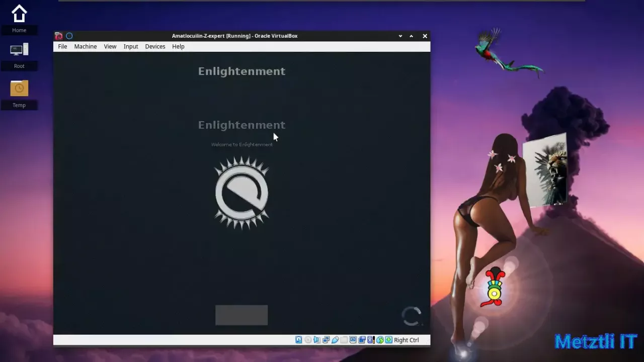
Task: Close the Oracle VirtualBox window
Action: [x=425, y=36]
